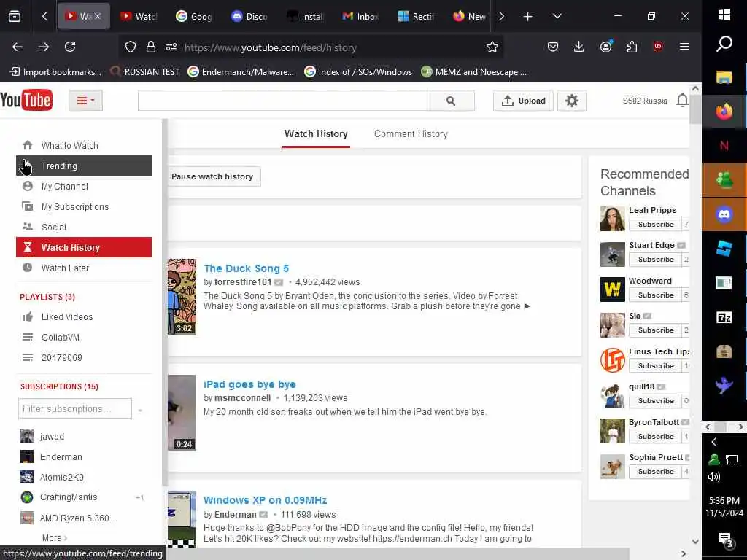Viewport: 747px width, 560px height.
Task: Bookmark this page with star icon
Action: (492, 47)
